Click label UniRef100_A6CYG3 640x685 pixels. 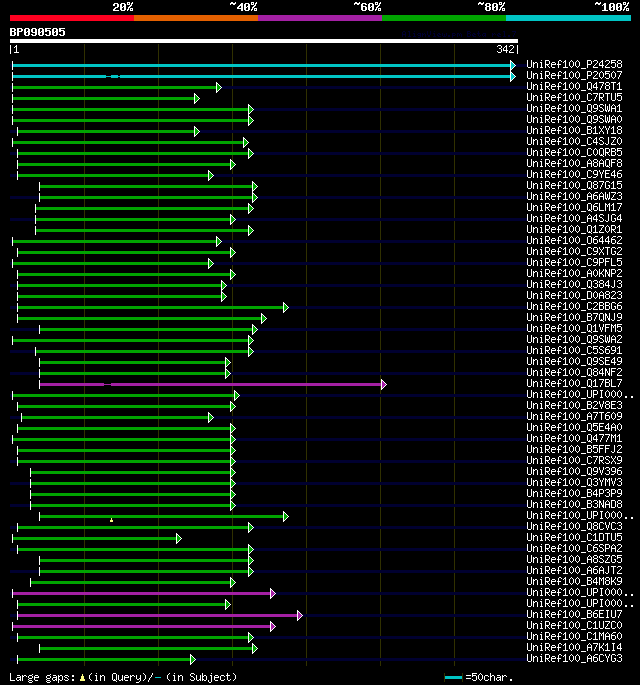tap(574, 658)
